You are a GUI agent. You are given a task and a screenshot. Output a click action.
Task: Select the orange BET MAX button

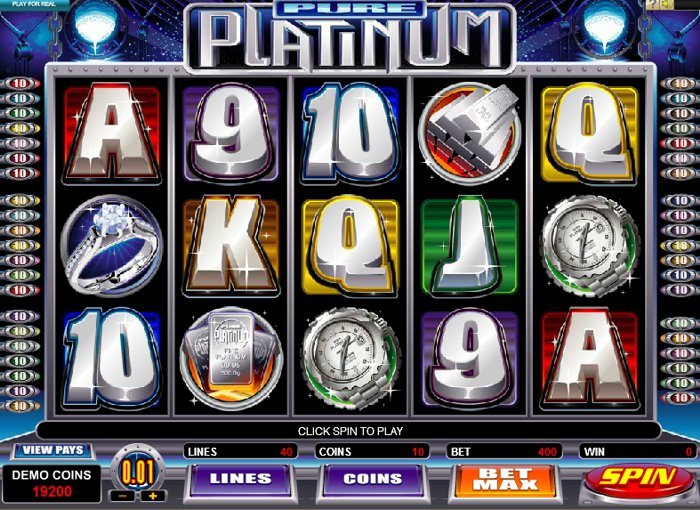click(x=505, y=481)
